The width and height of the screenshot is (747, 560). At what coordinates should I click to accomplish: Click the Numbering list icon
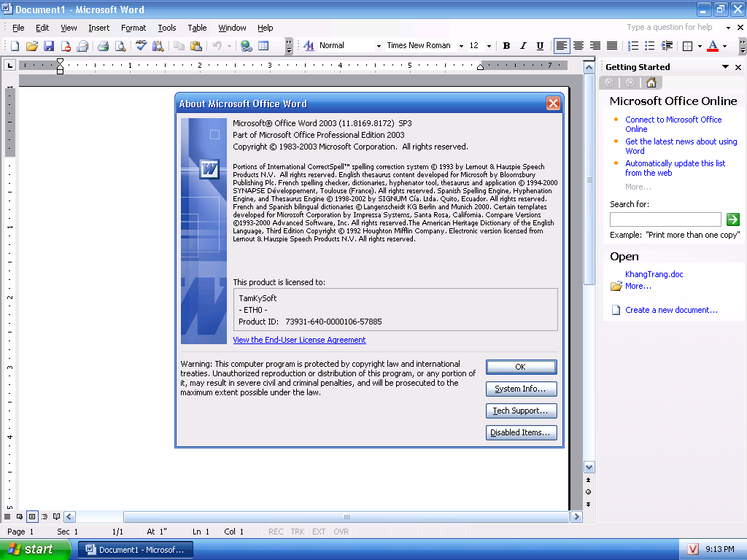click(633, 46)
